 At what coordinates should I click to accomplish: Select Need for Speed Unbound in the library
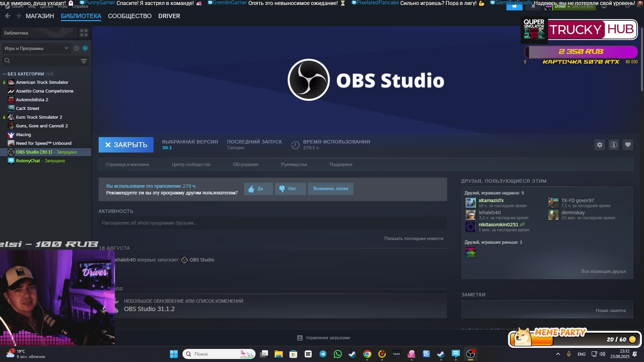coord(44,143)
